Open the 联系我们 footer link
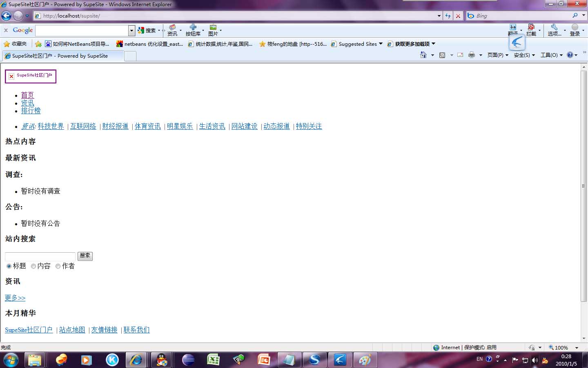 point(136,330)
